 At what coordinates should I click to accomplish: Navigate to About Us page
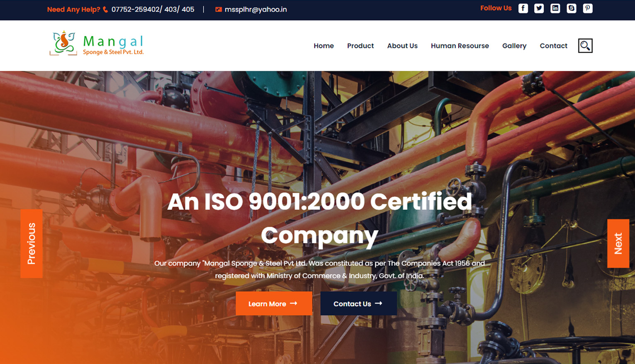402,46
